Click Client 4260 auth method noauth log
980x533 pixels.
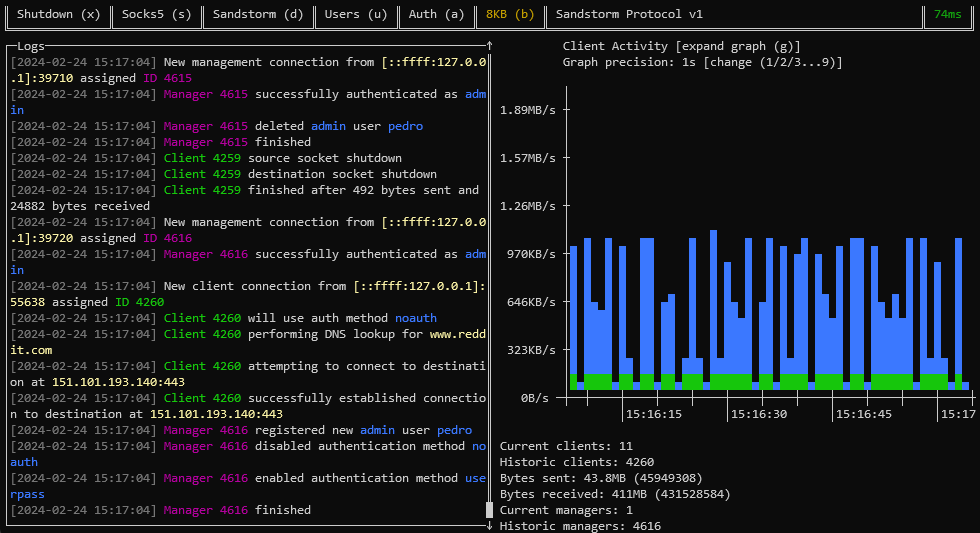(224, 318)
